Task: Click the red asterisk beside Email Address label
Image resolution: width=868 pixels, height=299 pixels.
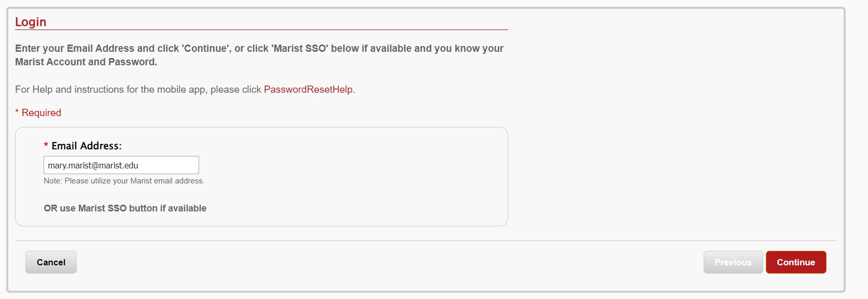Action: (46, 146)
